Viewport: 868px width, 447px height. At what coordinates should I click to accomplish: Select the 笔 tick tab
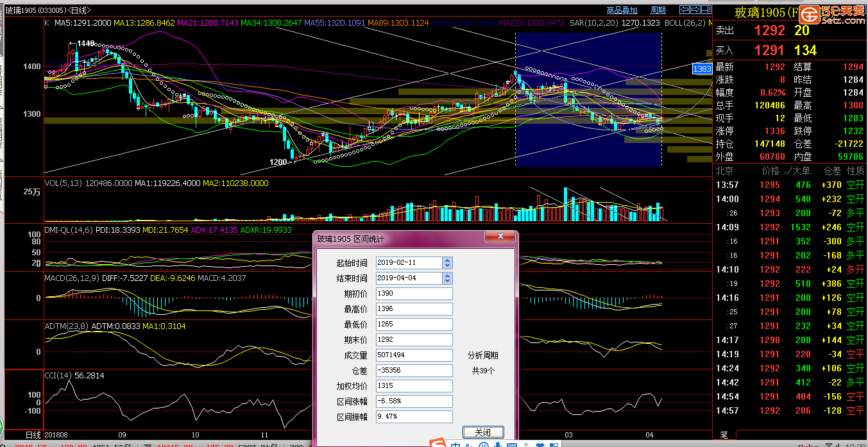(724, 435)
